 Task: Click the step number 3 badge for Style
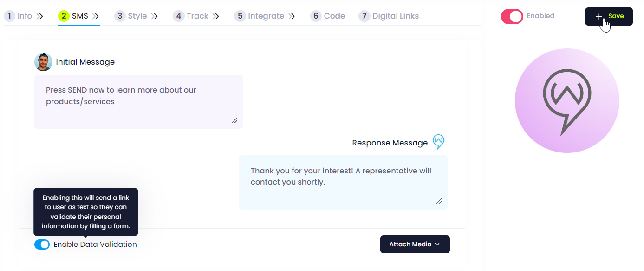coord(120,16)
